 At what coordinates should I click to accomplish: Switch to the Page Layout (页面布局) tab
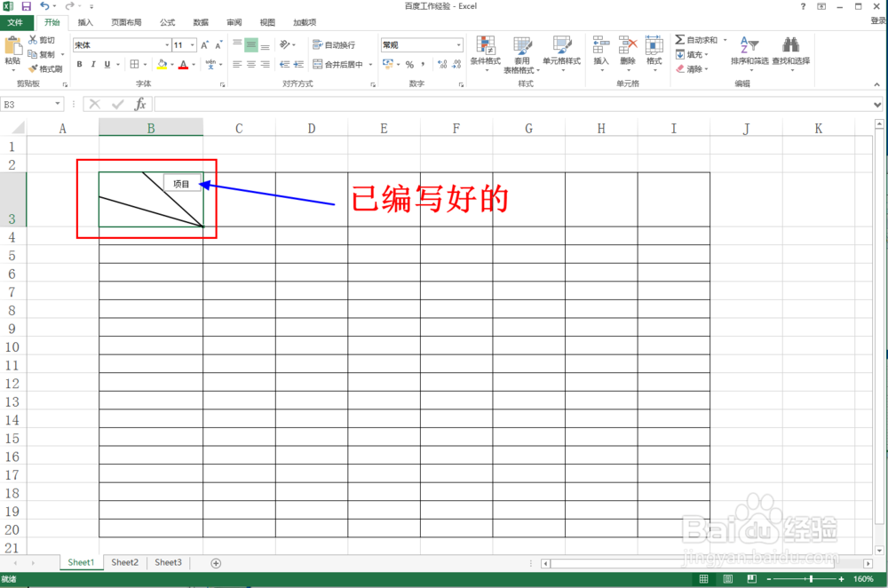pos(126,22)
